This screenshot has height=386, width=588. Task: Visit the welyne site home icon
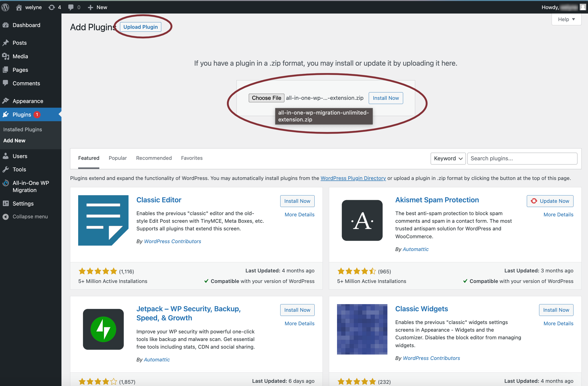[x=19, y=7]
